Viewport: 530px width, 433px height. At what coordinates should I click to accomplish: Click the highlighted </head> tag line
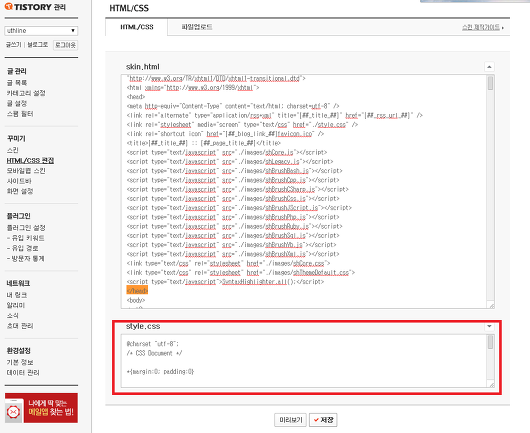click(x=137, y=291)
